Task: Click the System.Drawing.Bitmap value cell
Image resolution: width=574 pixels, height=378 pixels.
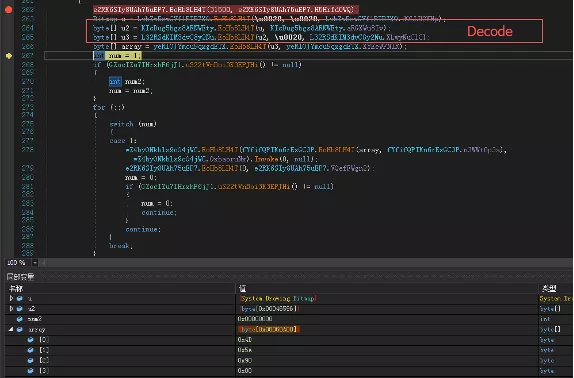Action: (x=278, y=298)
